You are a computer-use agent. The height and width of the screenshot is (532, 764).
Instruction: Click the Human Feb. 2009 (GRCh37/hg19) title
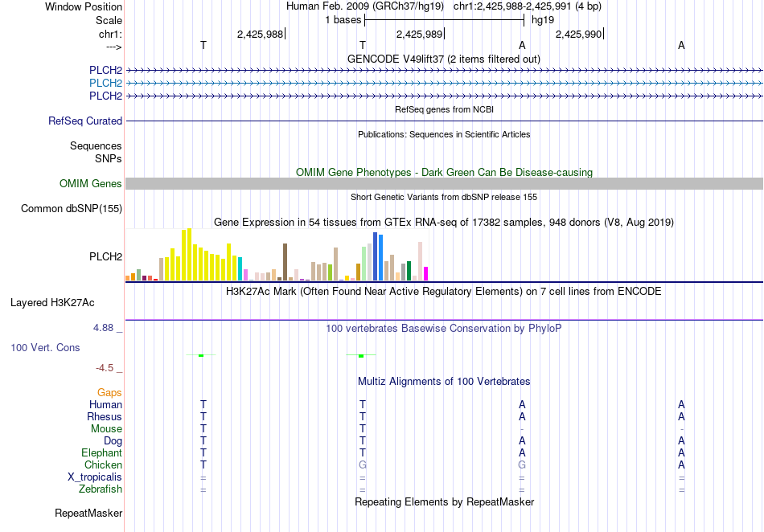[365, 6]
